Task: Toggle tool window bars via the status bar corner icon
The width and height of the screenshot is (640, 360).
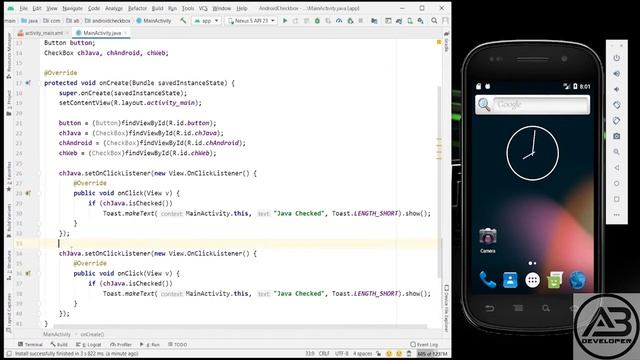Action: pyautogui.click(x=9, y=353)
